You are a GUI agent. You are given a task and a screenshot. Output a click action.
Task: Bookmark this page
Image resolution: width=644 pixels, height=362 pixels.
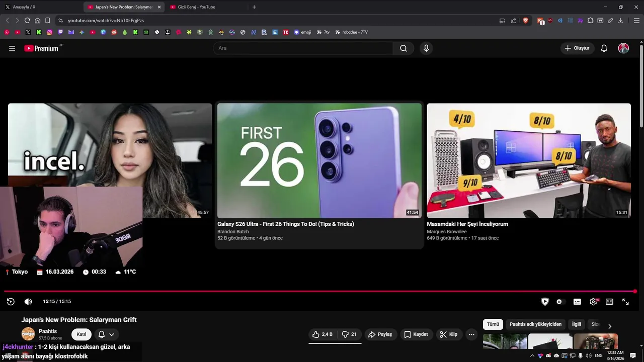click(x=47, y=21)
